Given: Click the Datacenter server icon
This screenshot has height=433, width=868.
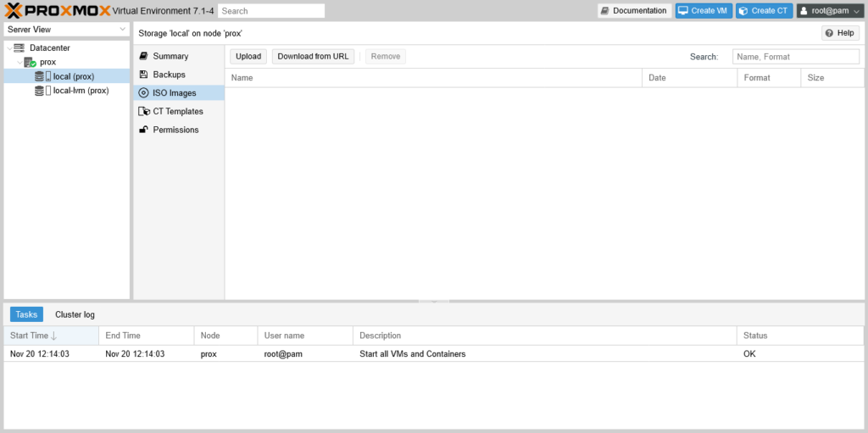Looking at the screenshot, I should click(x=19, y=48).
